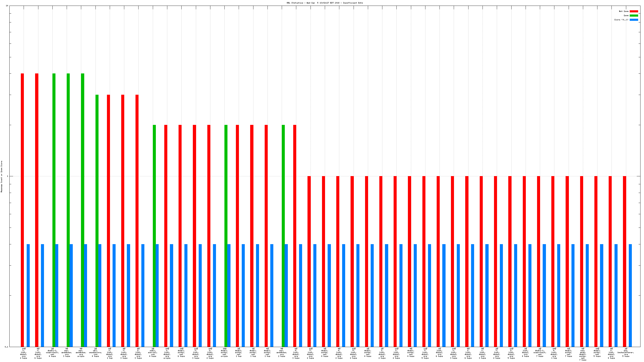Click the blue Score (0..1) legend swatch
Image resolution: width=644 pixels, height=362 pixels.
(x=634, y=20)
